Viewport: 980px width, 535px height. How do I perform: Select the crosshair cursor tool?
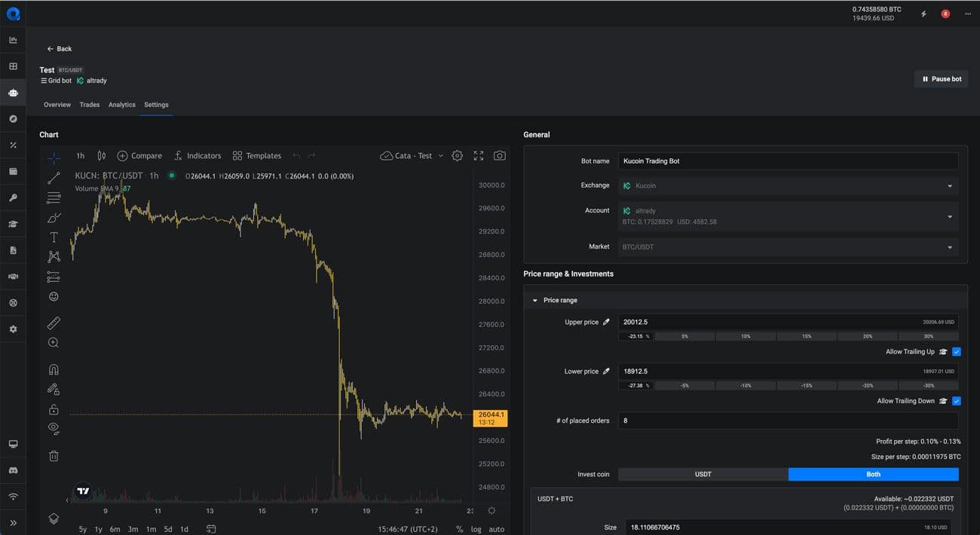point(54,158)
